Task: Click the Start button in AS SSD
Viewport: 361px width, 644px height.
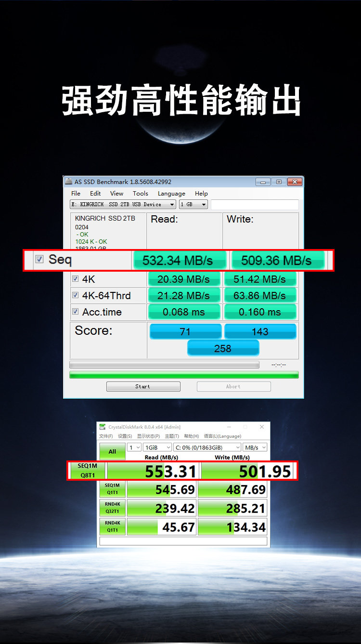Action: click(x=143, y=386)
